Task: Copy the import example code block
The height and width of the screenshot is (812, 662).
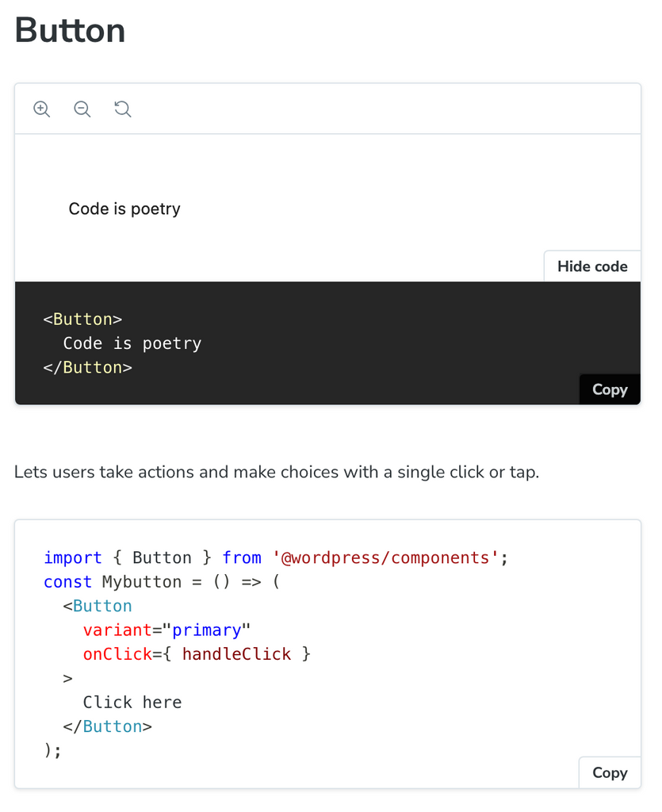Action: (609, 772)
